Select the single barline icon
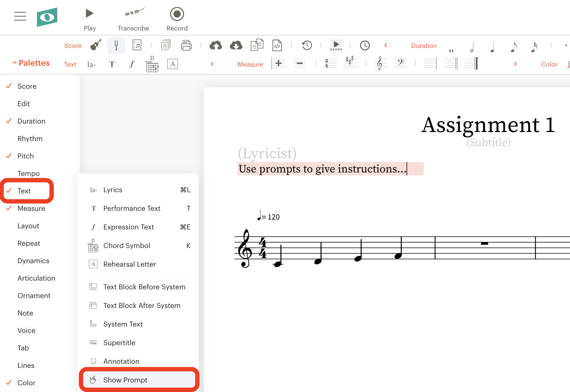The width and height of the screenshot is (570, 392). pos(430,63)
